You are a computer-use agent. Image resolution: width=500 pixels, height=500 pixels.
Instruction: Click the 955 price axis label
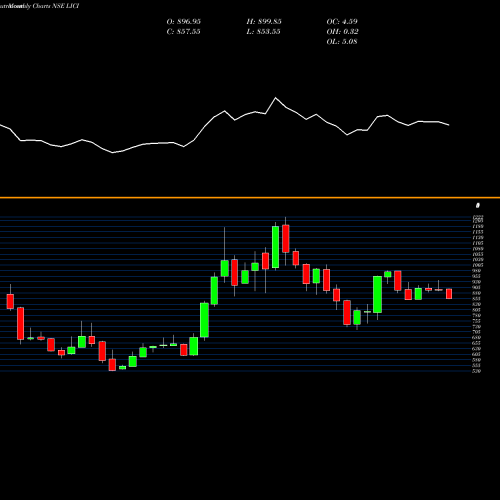(x=477, y=276)
